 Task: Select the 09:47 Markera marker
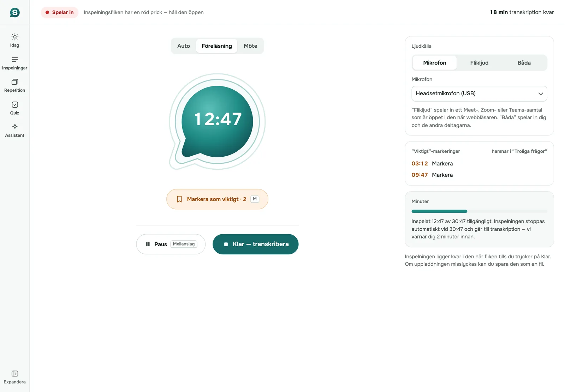coord(432,175)
